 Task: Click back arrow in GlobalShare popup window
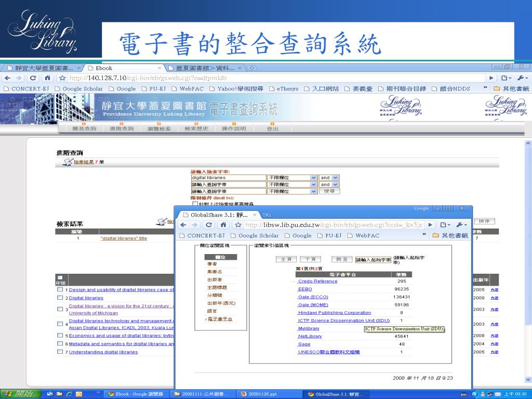tap(183, 224)
